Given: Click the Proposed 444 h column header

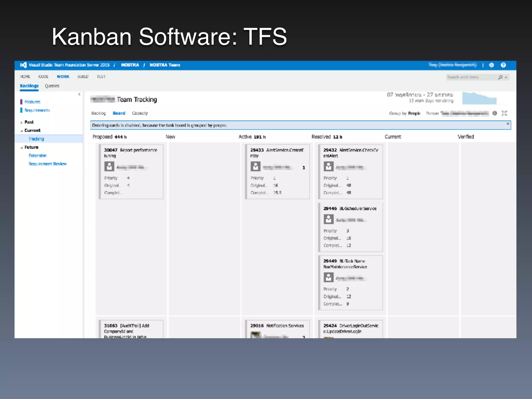Looking at the screenshot, I should pos(109,137).
